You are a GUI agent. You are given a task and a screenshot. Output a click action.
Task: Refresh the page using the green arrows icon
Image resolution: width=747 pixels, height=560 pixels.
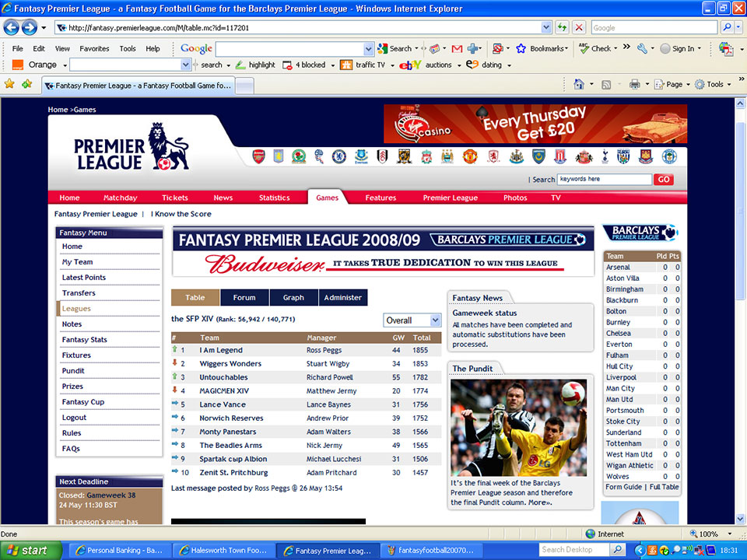point(562,27)
